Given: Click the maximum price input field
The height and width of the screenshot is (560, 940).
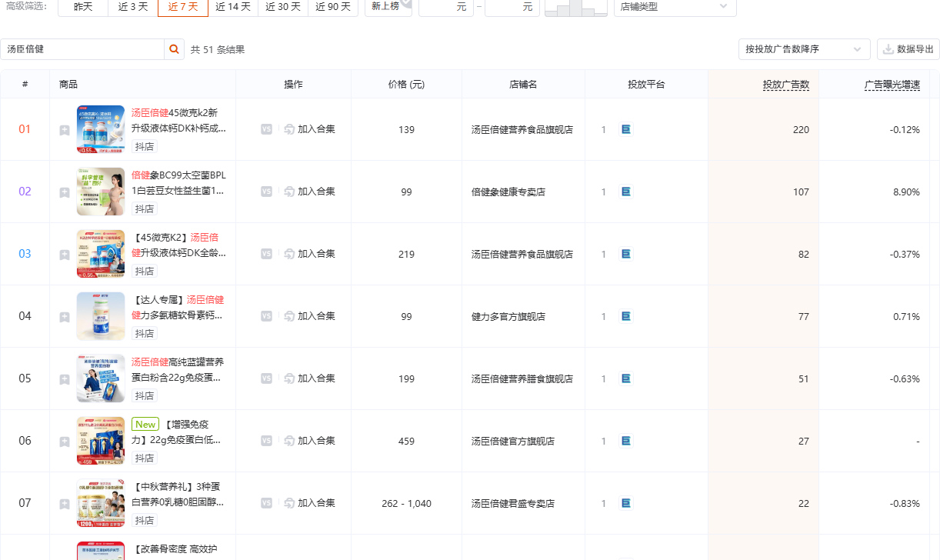Looking at the screenshot, I should [512, 6].
